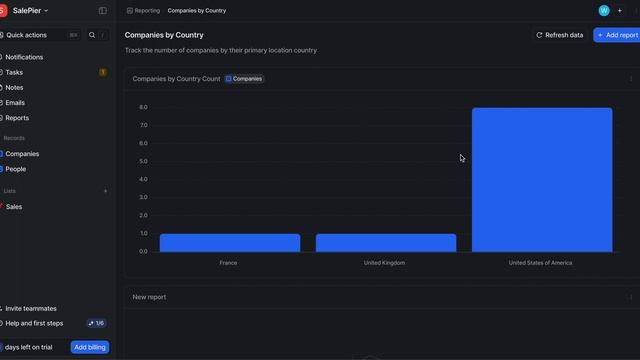
Task: Open Notes in sidebar
Action: [14, 87]
